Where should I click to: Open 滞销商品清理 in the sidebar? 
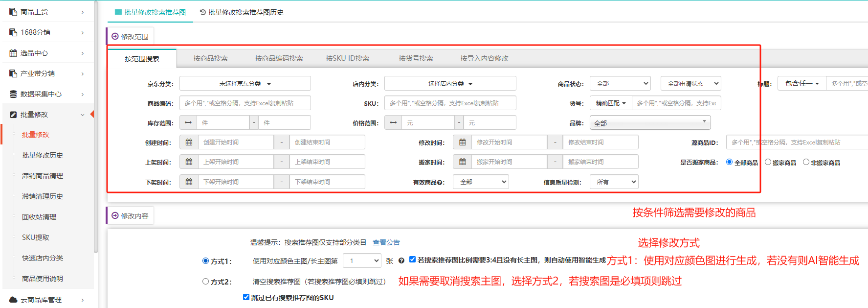pyautogui.click(x=43, y=176)
